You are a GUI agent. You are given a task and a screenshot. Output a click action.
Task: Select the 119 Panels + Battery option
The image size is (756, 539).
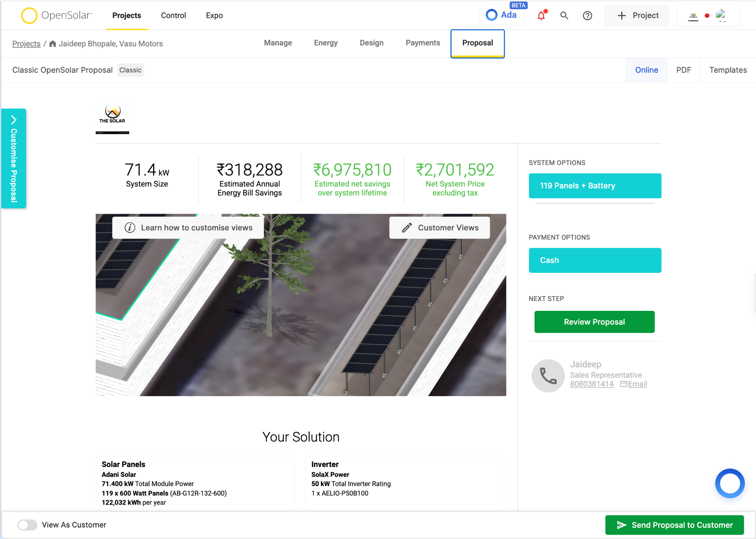(x=595, y=186)
